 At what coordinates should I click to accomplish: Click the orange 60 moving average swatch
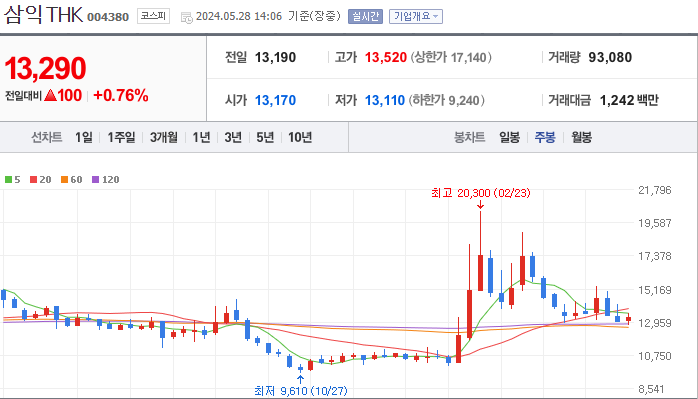click(x=65, y=180)
